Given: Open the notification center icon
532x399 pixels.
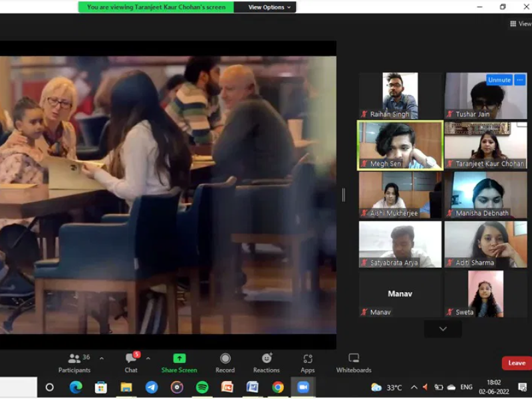Looking at the screenshot, I should [523, 387].
